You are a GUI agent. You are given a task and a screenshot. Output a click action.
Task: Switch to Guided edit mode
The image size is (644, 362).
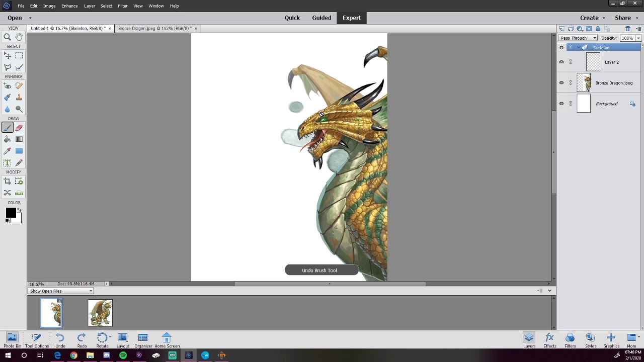click(321, 18)
